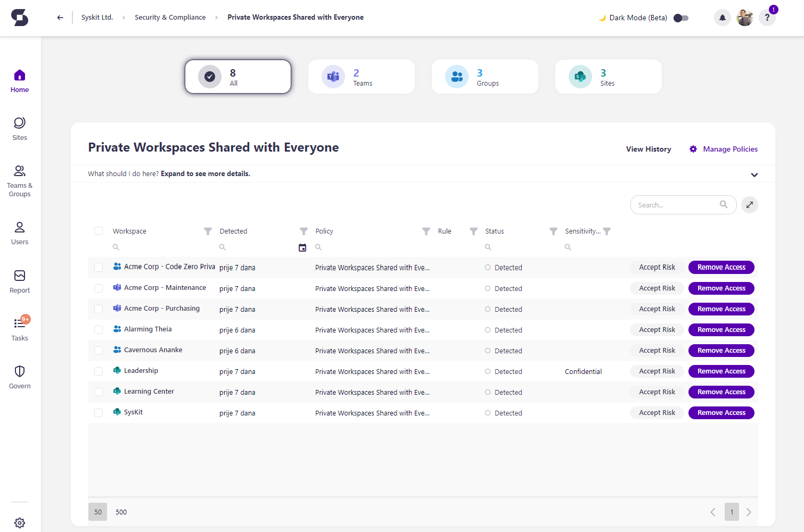This screenshot has width=804, height=532.
Task: Open the help question mark icon
Action: 767,18
